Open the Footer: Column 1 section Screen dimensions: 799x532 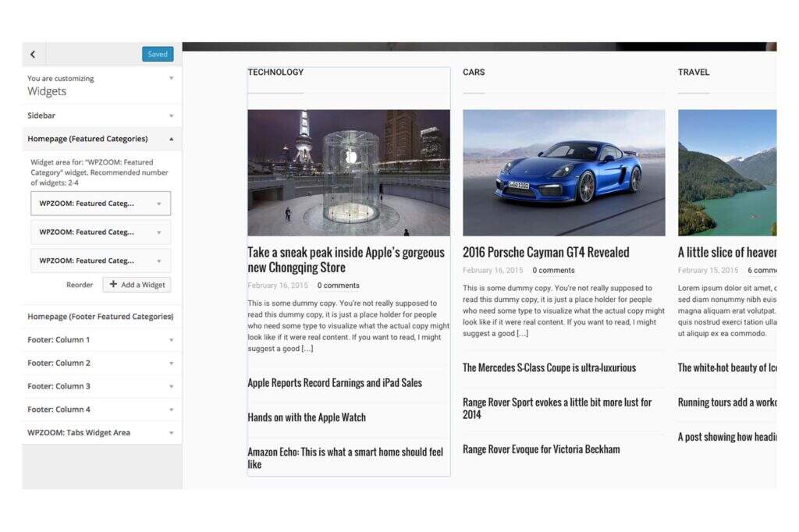[x=59, y=340]
